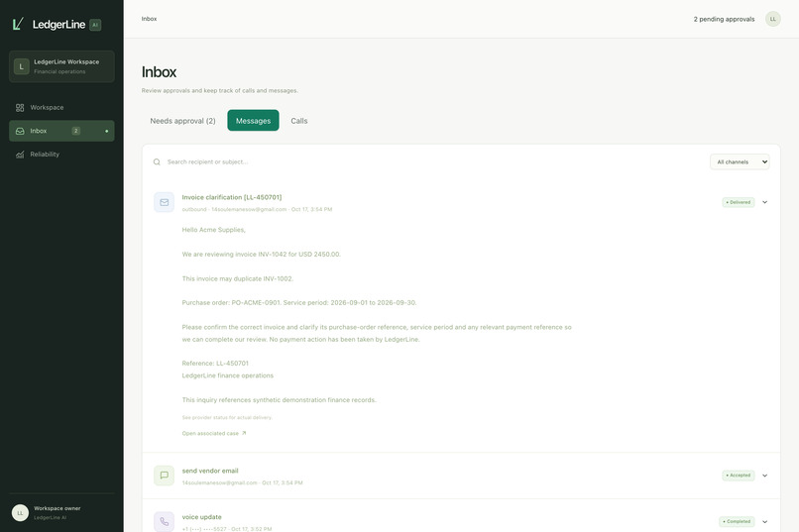799x532 pixels.
Task: Click the Inbox breadcrumb in header
Action: [x=150, y=19]
